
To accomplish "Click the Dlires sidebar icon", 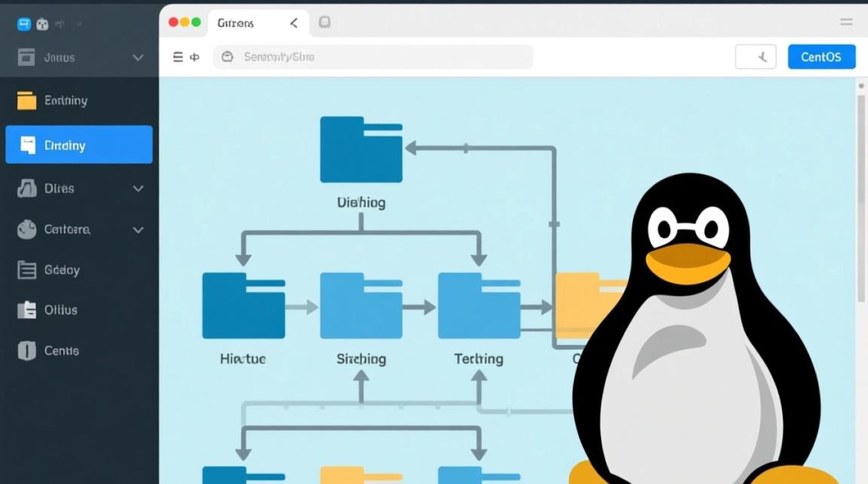I will (26, 188).
